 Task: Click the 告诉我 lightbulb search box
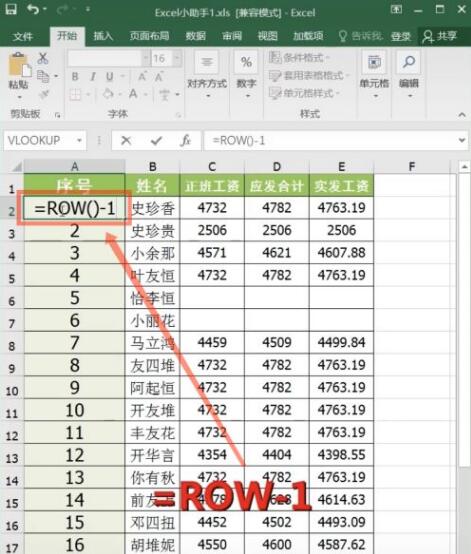click(x=360, y=36)
